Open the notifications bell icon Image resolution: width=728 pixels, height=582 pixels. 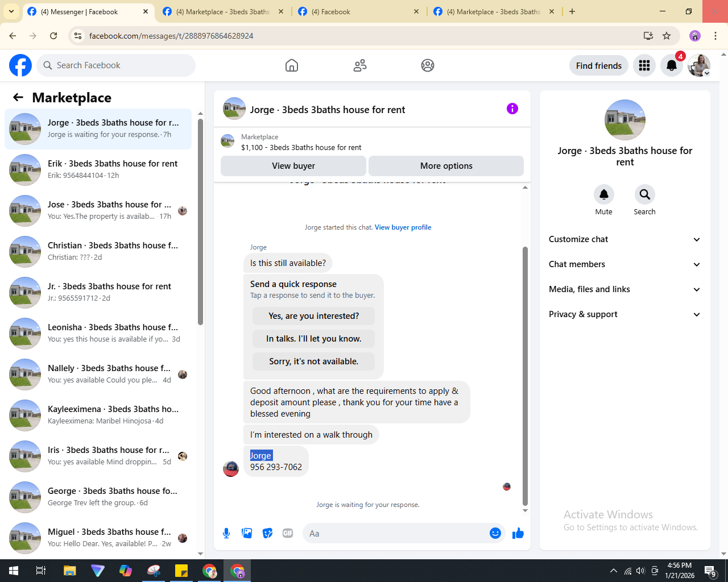tap(672, 65)
